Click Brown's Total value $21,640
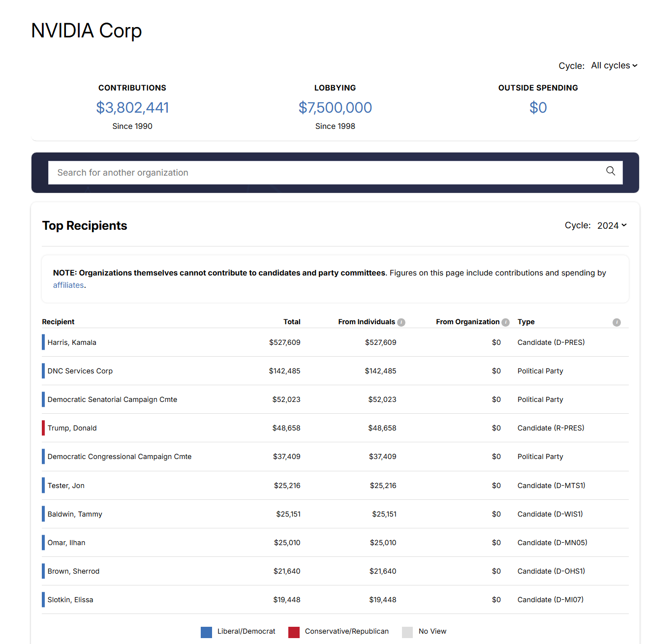 [287, 571]
